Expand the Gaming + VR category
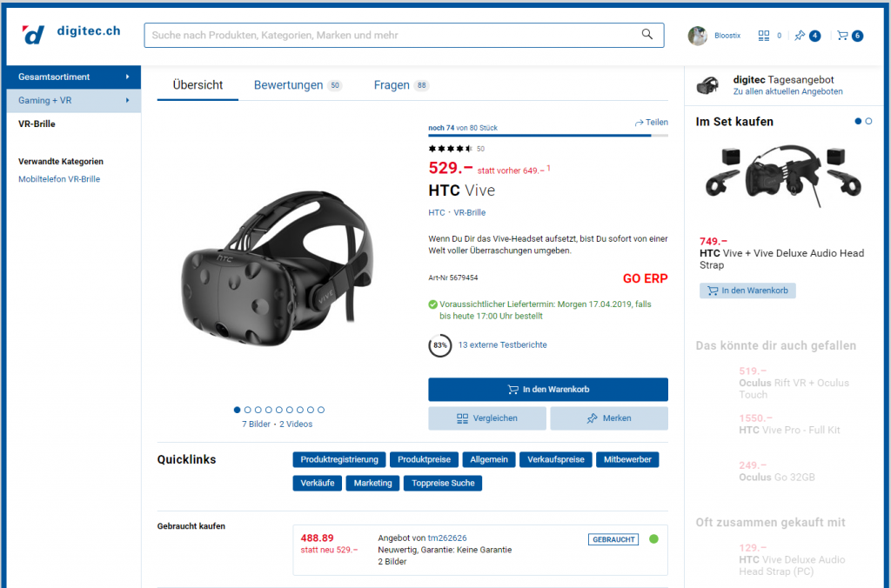891x588 pixels. tap(73, 101)
